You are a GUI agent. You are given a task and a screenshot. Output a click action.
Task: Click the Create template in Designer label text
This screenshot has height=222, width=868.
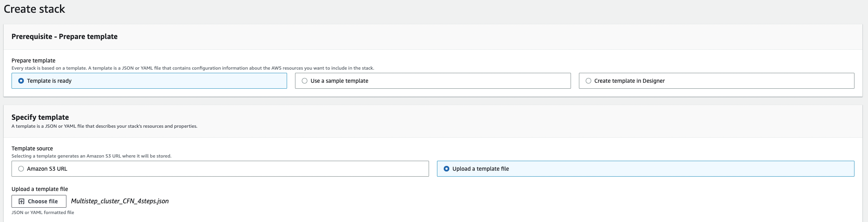(x=629, y=81)
